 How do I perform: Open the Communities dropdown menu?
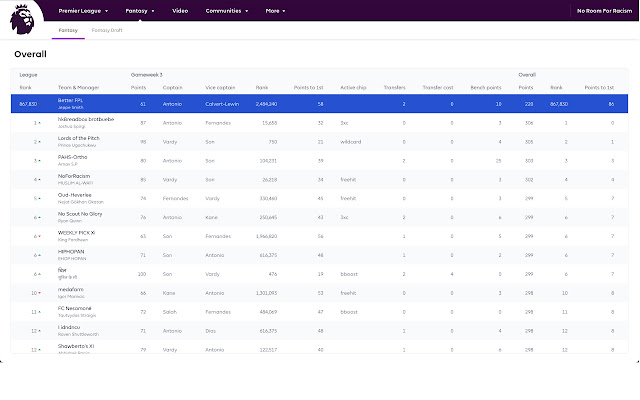pyautogui.click(x=226, y=11)
